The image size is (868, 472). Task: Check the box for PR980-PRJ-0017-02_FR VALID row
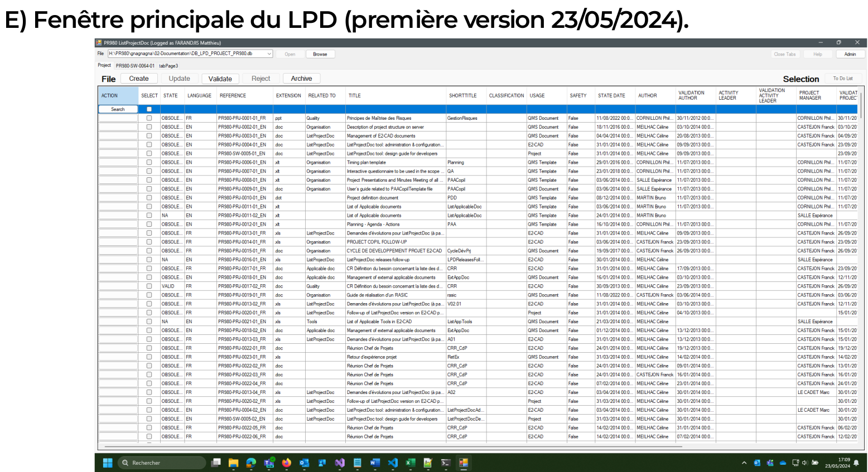tap(149, 286)
